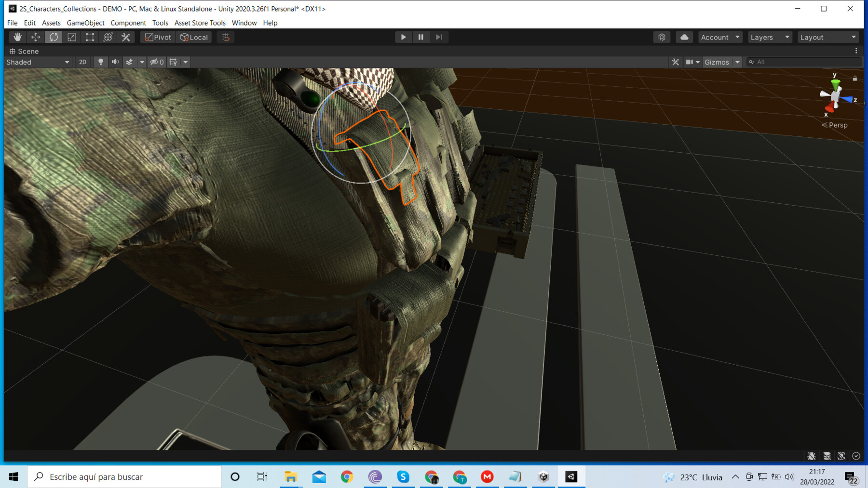This screenshot has width=868, height=488.
Task: Open File Explorer from the taskbar
Action: pos(291,476)
